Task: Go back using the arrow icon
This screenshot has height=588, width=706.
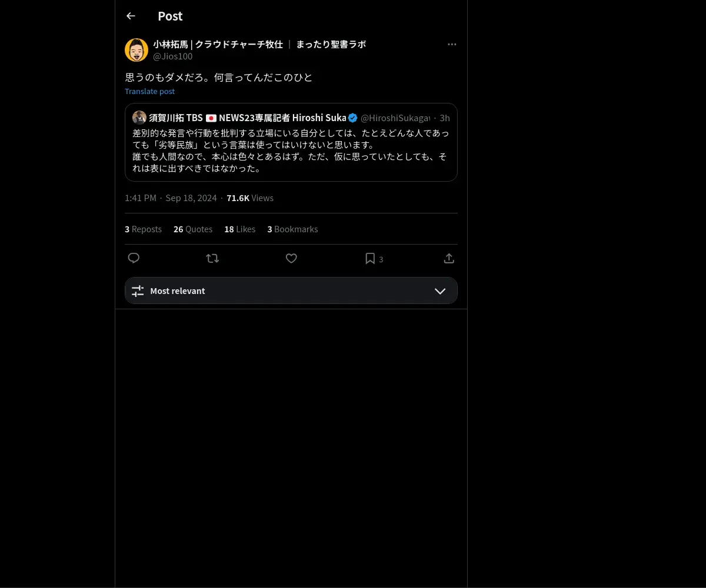Action: (131, 16)
